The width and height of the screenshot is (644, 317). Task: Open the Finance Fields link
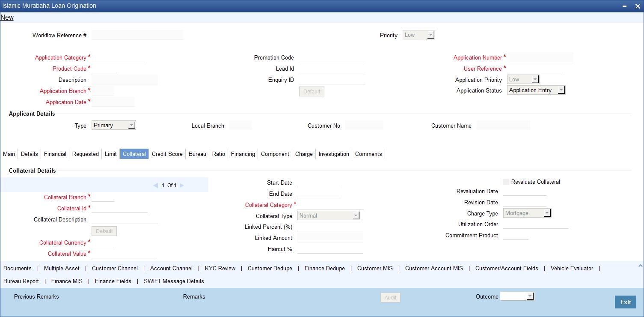tap(113, 281)
